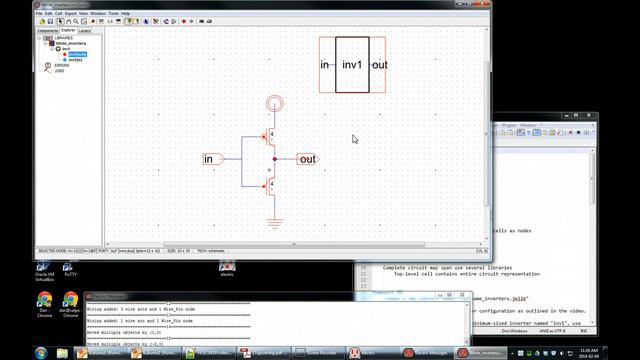Select the ERRORS tree item
Viewport: 640px width, 360px height.
[62, 65]
